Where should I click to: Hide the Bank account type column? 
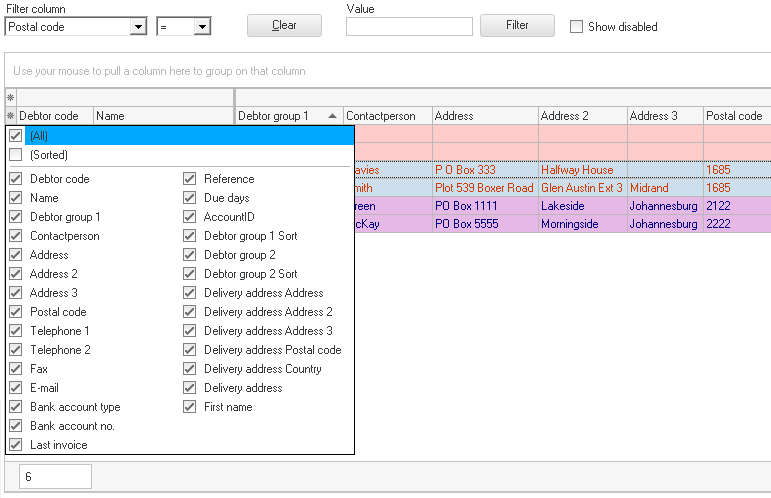[x=15, y=407]
